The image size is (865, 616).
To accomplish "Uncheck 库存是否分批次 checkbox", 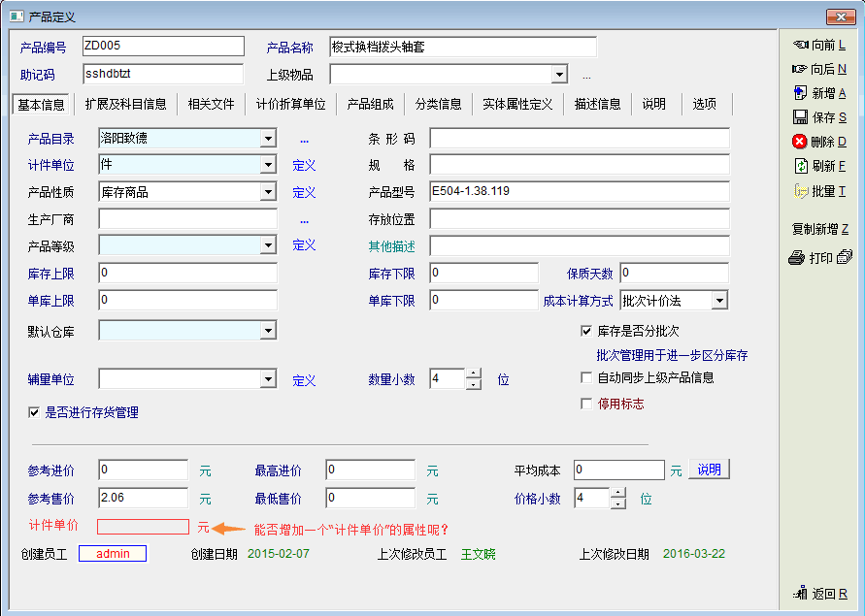I will pyautogui.click(x=586, y=331).
